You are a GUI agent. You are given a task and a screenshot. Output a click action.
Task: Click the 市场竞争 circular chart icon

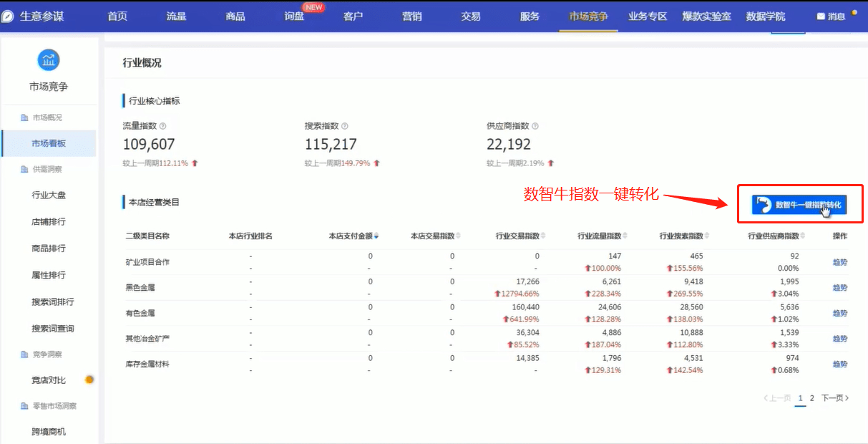tap(49, 60)
